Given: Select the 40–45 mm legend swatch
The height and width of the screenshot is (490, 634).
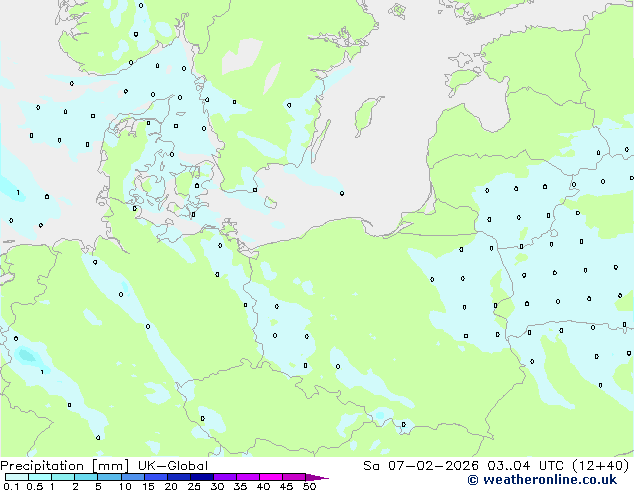Looking at the screenshot, I should pyautogui.click(x=271, y=477).
